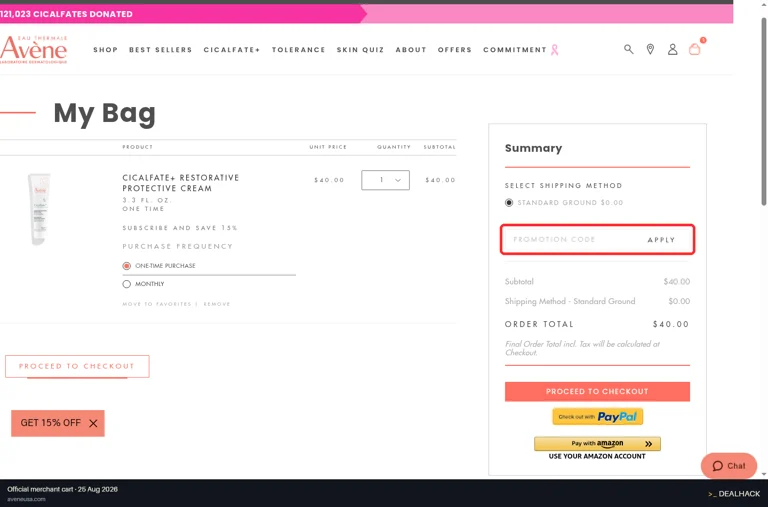
Task: Open the Commitment menu item
Action: pyautogui.click(x=515, y=50)
